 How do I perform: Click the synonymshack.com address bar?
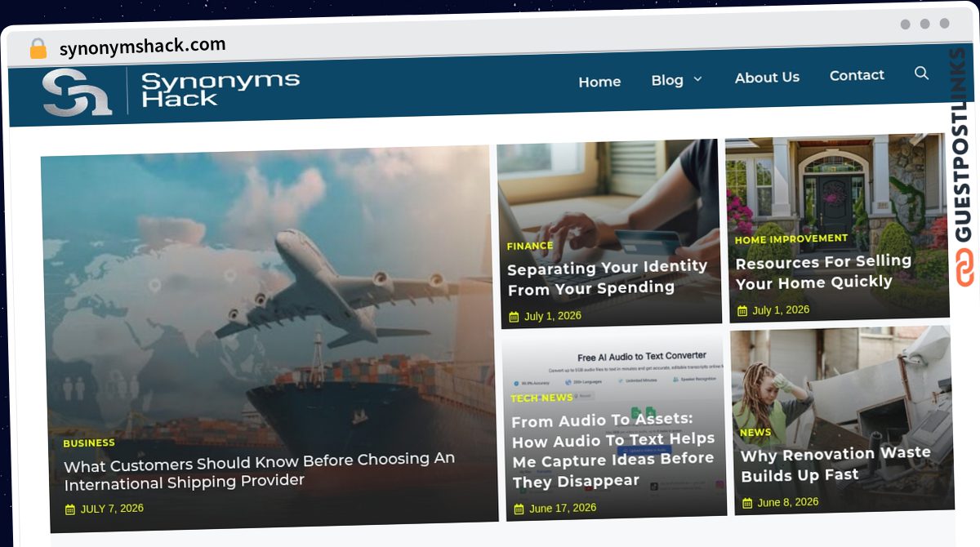tap(142, 47)
